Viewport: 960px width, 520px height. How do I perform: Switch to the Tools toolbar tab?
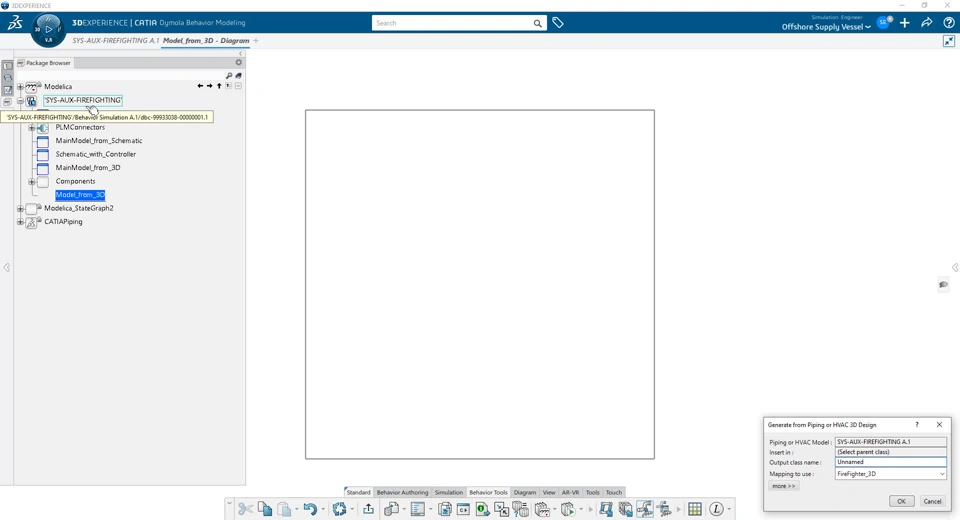pos(592,492)
